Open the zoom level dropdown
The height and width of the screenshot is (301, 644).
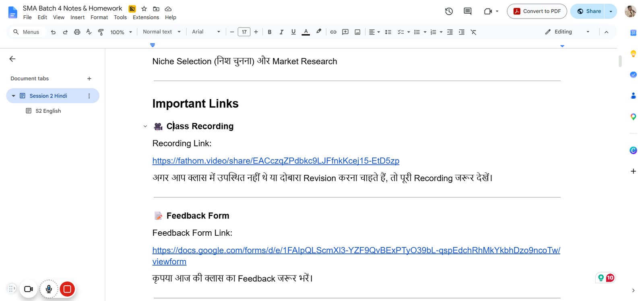(x=121, y=32)
